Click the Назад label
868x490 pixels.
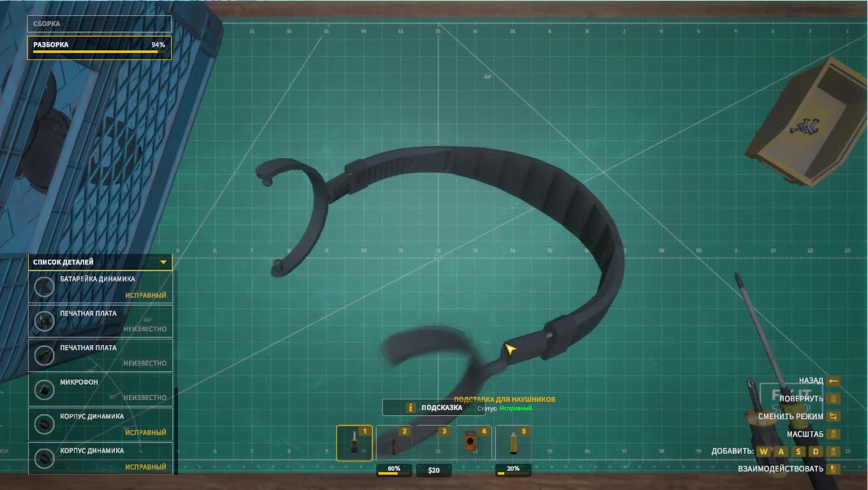click(x=811, y=381)
